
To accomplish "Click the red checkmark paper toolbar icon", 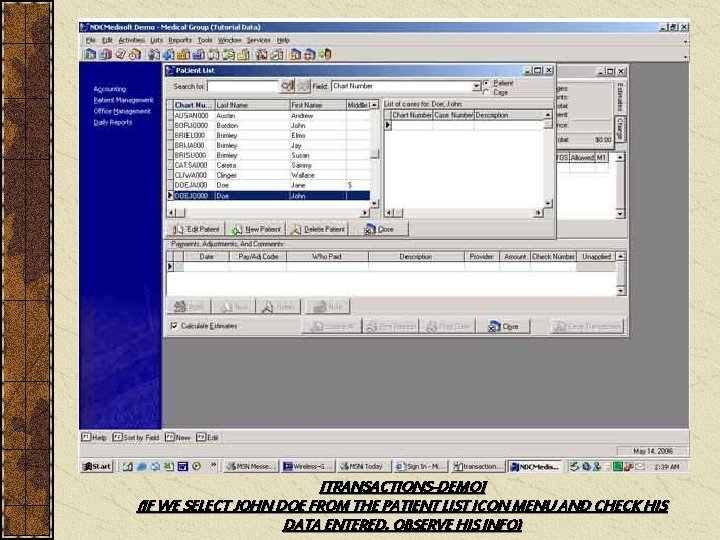I will (120, 55).
